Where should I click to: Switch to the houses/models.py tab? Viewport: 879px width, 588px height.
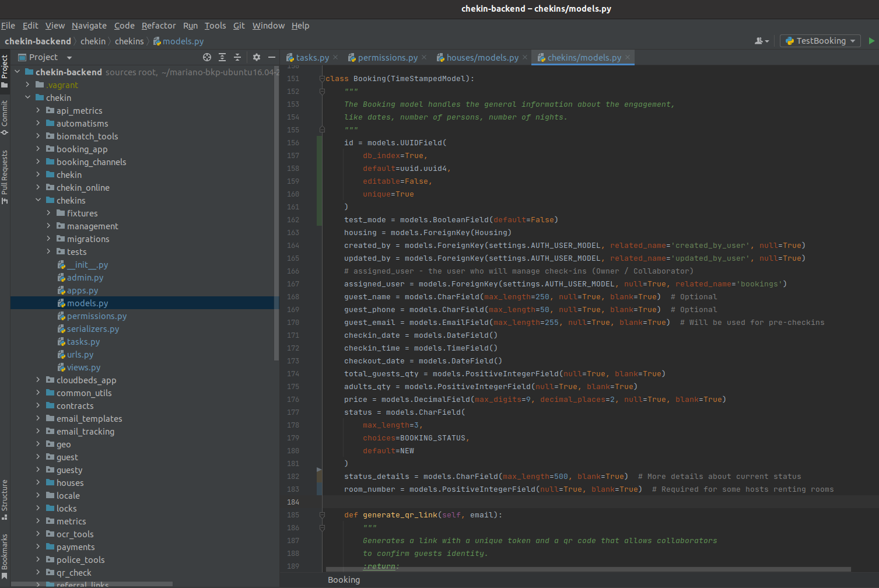point(482,57)
